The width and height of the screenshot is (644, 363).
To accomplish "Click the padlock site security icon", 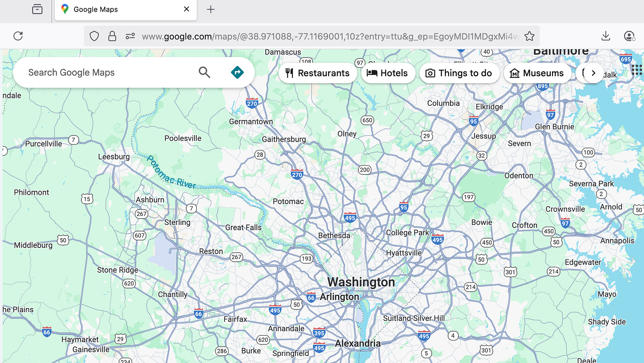I will 112,36.
